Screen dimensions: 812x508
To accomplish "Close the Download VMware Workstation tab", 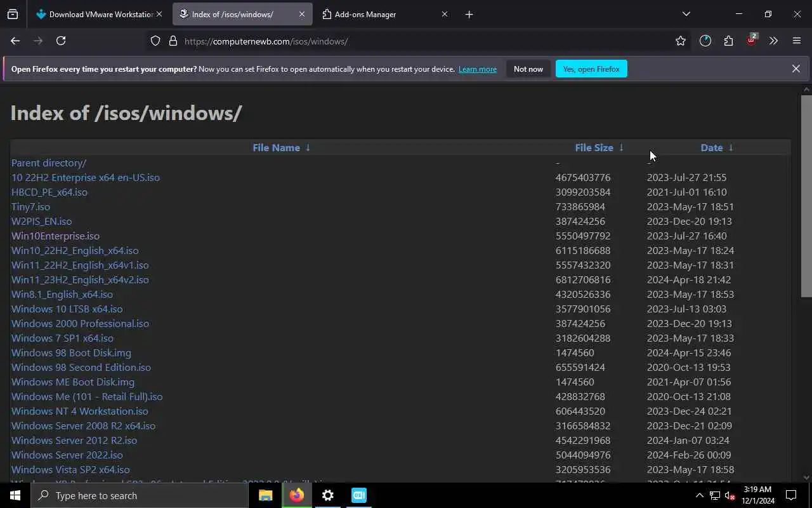I will pos(159,14).
